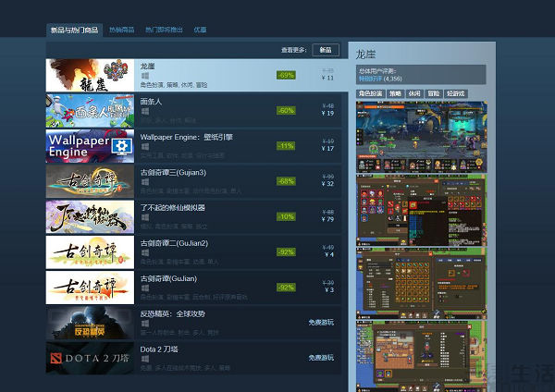Click the -68% discount badge for 古剑奇谭三

click(x=286, y=181)
